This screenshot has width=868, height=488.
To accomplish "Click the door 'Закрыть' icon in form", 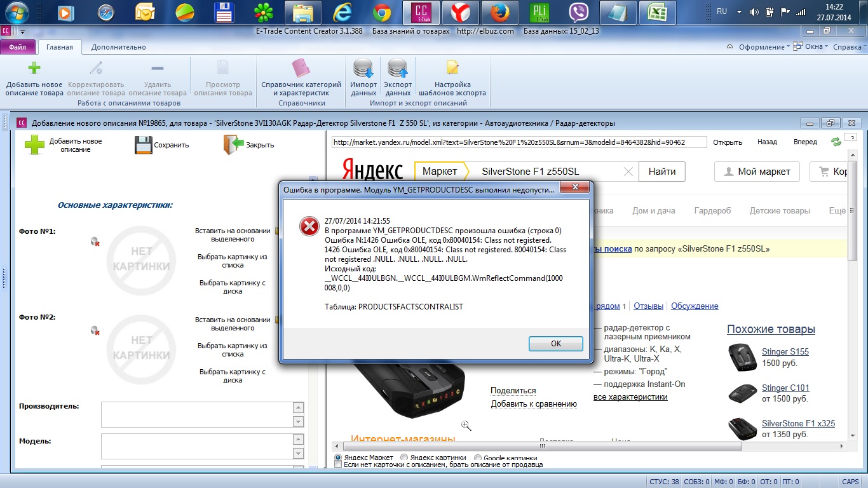I will click(233, 145).
